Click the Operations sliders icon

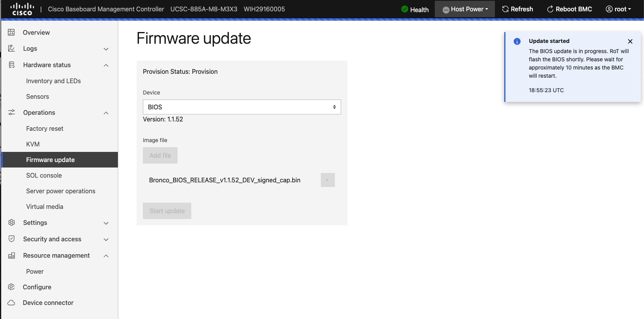coord(12,112)
